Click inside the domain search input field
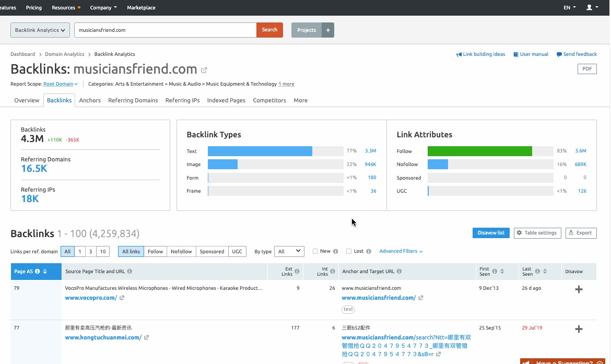The image size is (611, 364). pyautogui.click(x=164, y=30)
